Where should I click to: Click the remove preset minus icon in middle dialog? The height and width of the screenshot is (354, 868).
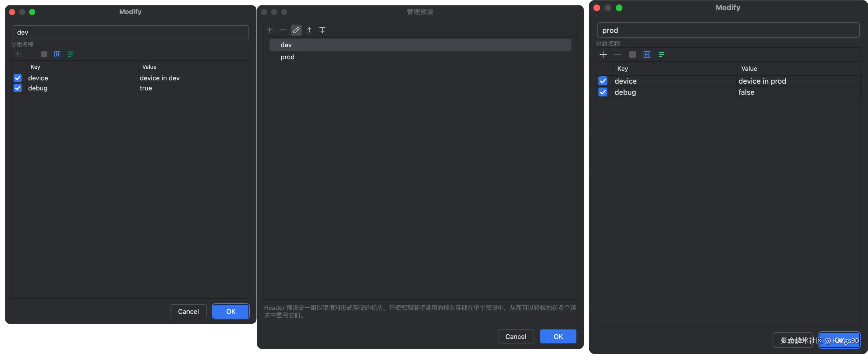click(283, 30)
